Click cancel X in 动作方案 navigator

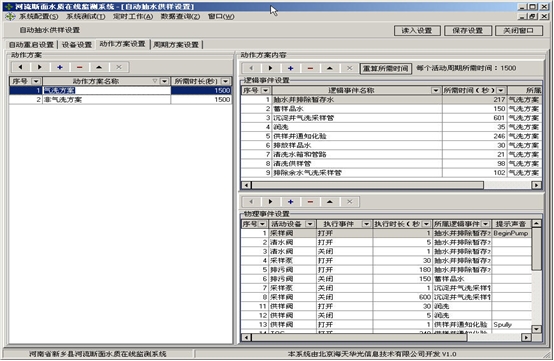[119, 67]
